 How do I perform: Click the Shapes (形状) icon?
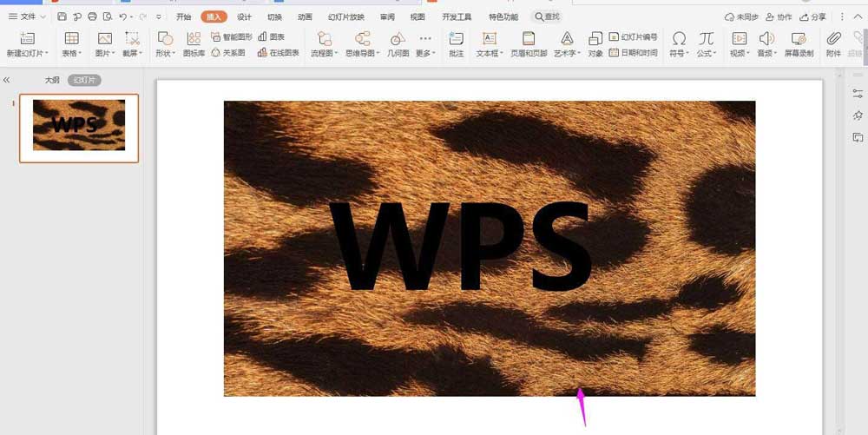click(165, 38)
